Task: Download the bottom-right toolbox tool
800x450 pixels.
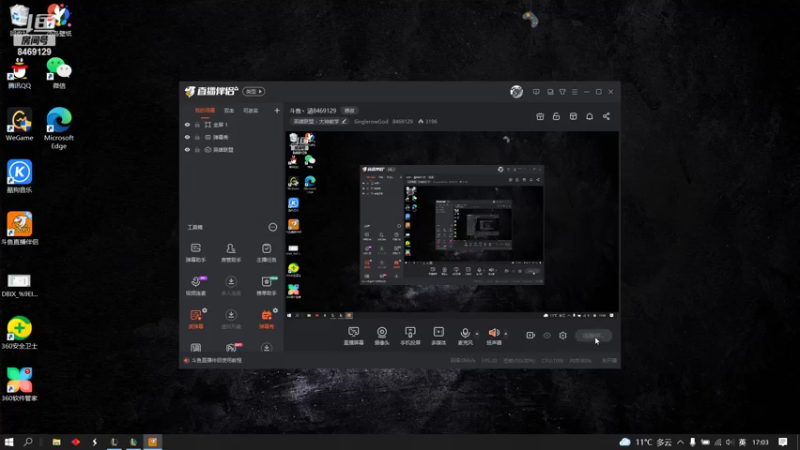Action: (x=266, y=347)
